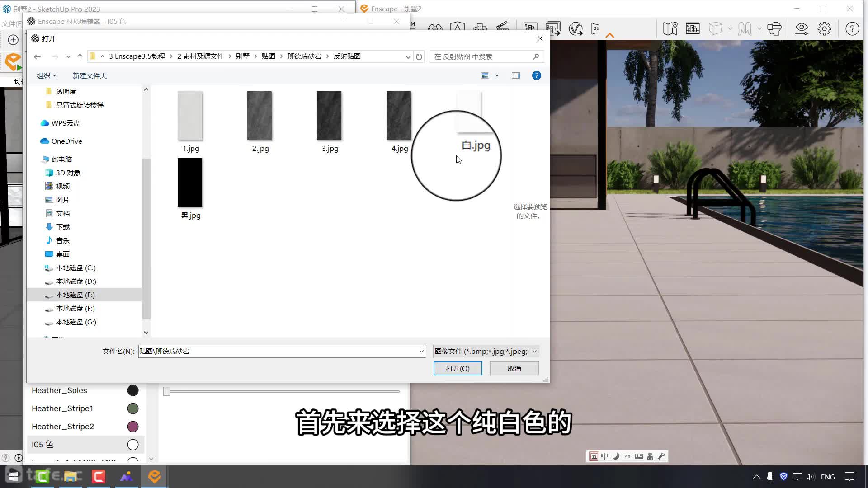The height and width of the screenshot is (488, 868).
Task: Click the 文件名 input field
Action: tap(278, 351)
